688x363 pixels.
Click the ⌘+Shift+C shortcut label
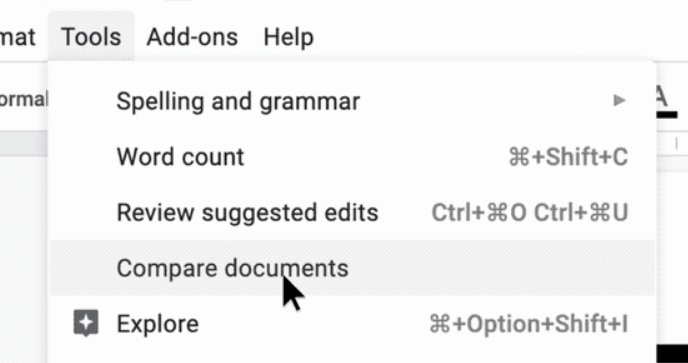coord(568,157)
